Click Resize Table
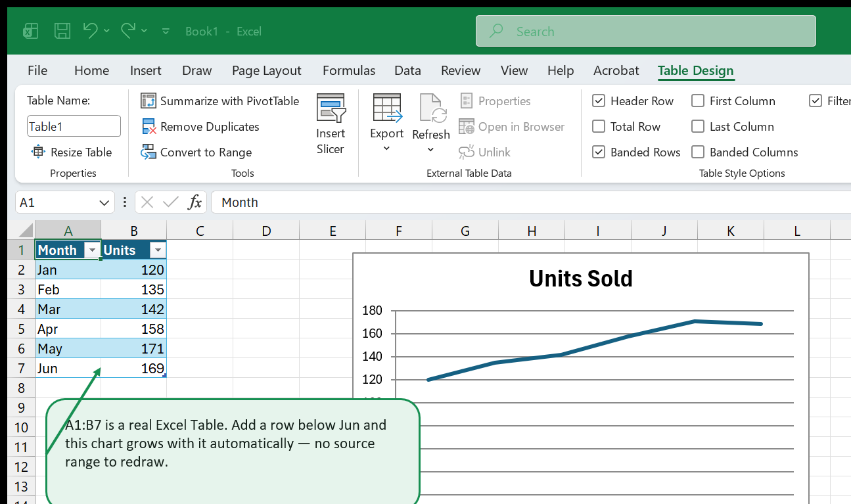This screenshot has height=504, width=851. coord(72,152)
